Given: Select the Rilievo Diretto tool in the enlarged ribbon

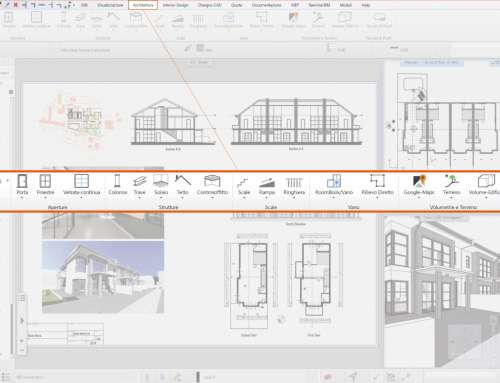Looking at the screenshot, I should point(377,185).
